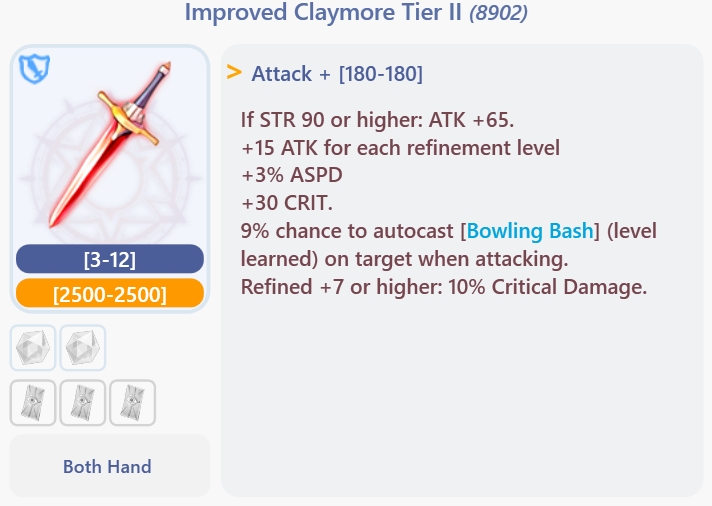Click the blue shield icon on item image

tap(35, 69)
